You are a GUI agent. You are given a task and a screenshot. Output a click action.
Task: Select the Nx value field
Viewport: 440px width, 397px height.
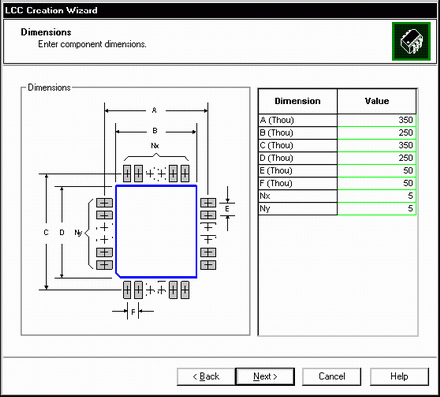tap(377, 196)
